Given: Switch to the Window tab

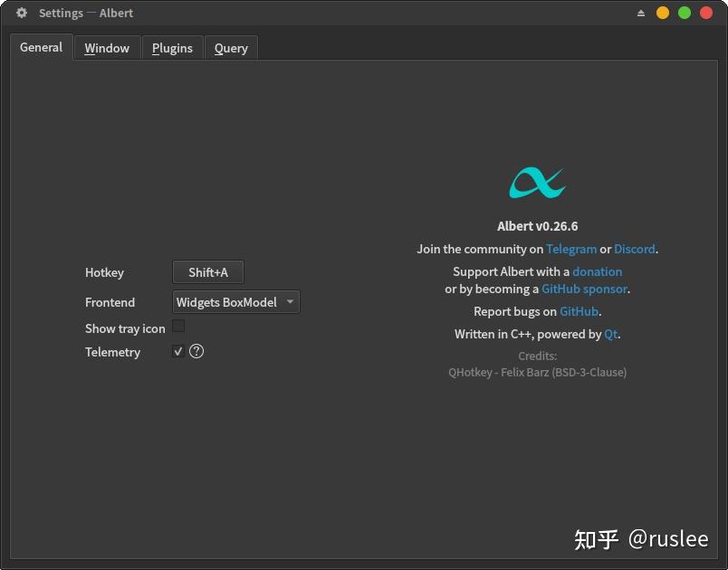Looking at the screenshot, I should [x=106, y=47].
